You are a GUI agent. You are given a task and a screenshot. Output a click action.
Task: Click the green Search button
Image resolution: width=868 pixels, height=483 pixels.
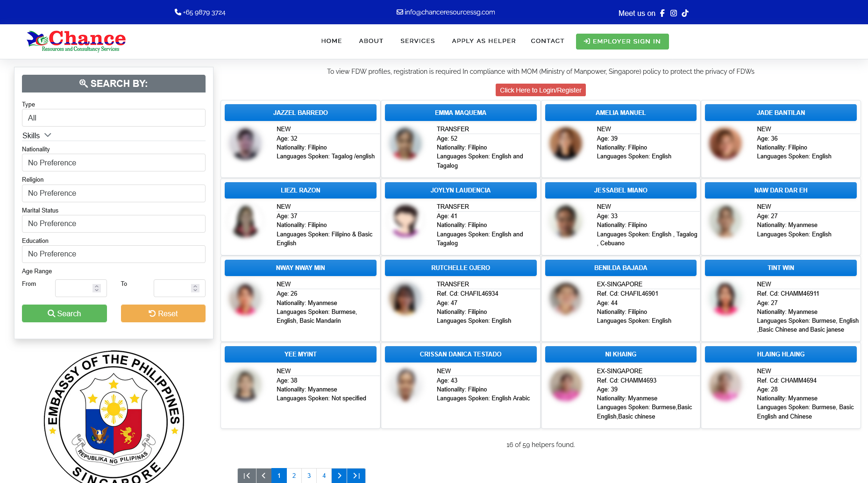64,313
